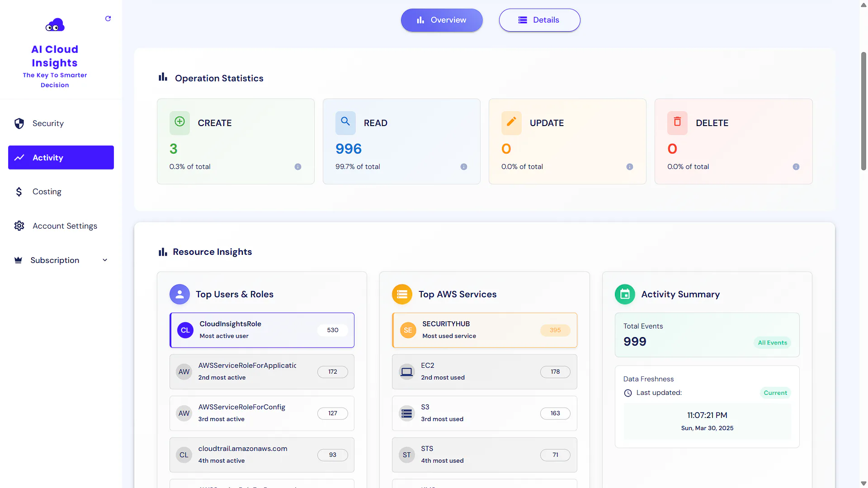
Task: Select the STS service row
Action: (x=485, y=455)
